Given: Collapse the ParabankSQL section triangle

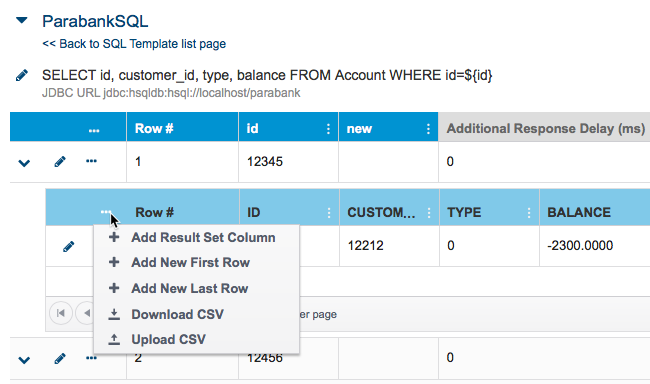Looking at the screenshot, I should tap(22, 20).
